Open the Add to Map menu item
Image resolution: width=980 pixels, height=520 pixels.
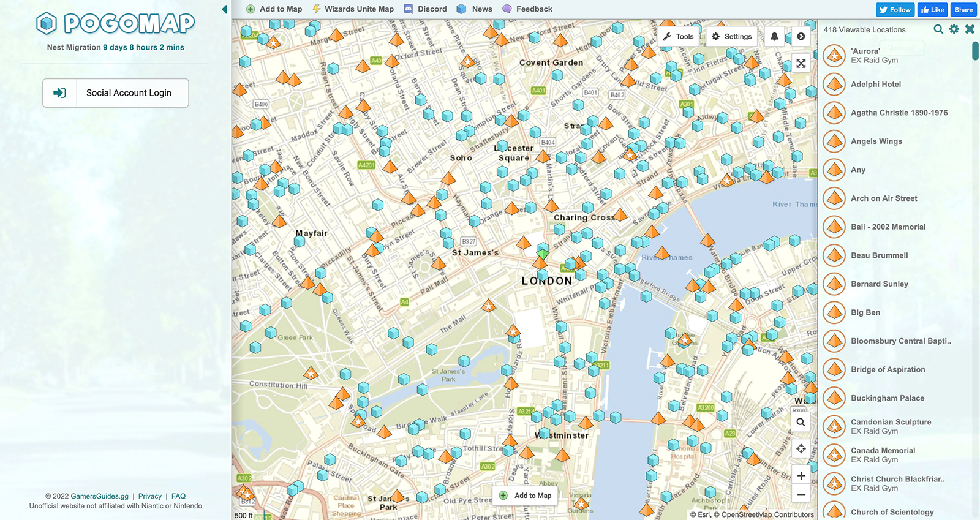tap(274, 9)
